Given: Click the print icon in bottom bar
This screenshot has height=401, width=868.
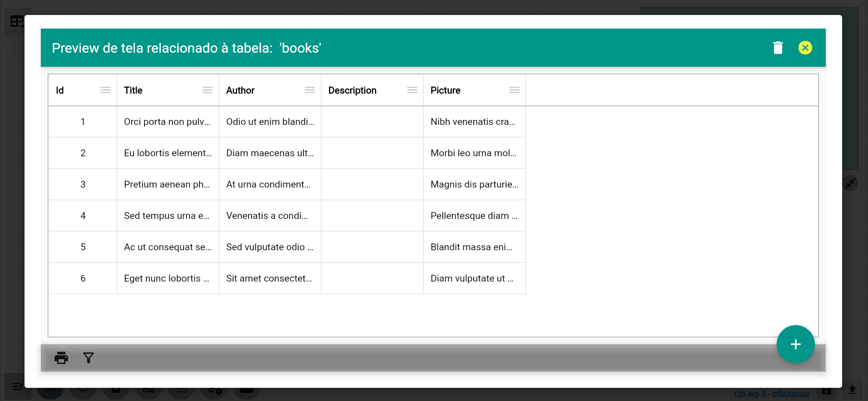Looking at the screenshot, I should click(x=61, y=358).
